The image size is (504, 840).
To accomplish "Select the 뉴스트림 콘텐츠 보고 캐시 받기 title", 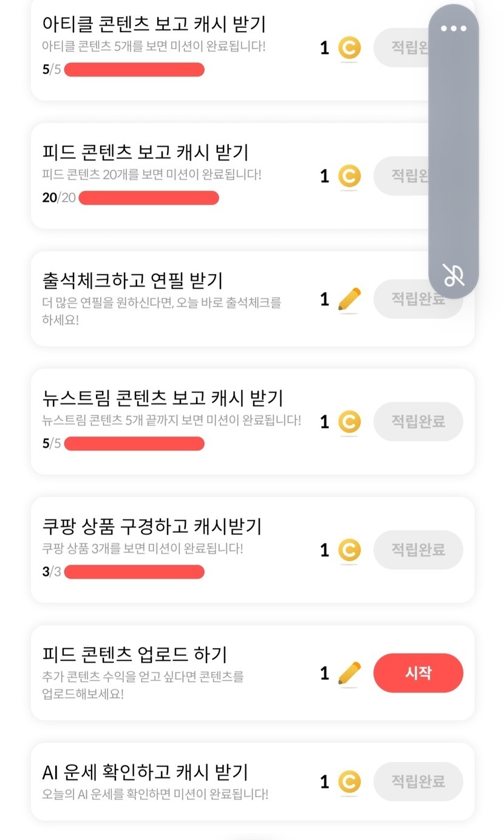I will point(163,398).
